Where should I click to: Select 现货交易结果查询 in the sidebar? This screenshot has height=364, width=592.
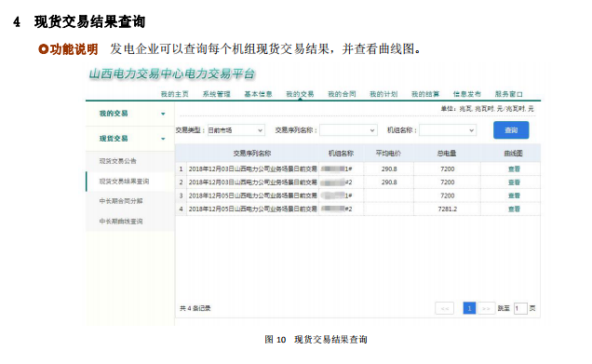(124, 182)
